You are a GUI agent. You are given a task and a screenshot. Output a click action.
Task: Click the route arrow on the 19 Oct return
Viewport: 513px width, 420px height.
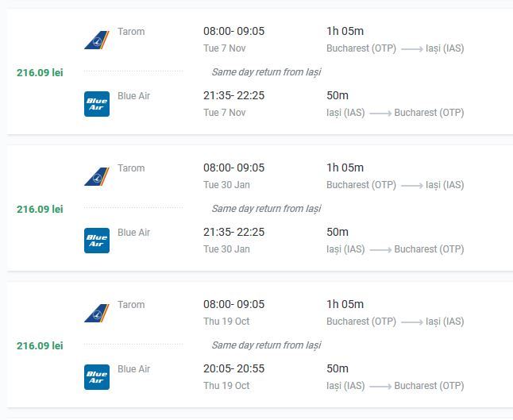[x=380, y=387]
